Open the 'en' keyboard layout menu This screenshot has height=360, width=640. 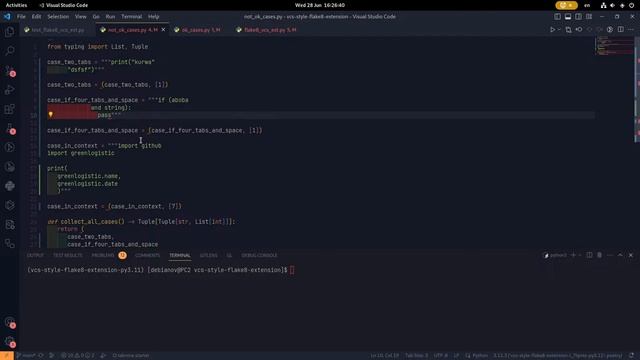(x=587, y=5)
